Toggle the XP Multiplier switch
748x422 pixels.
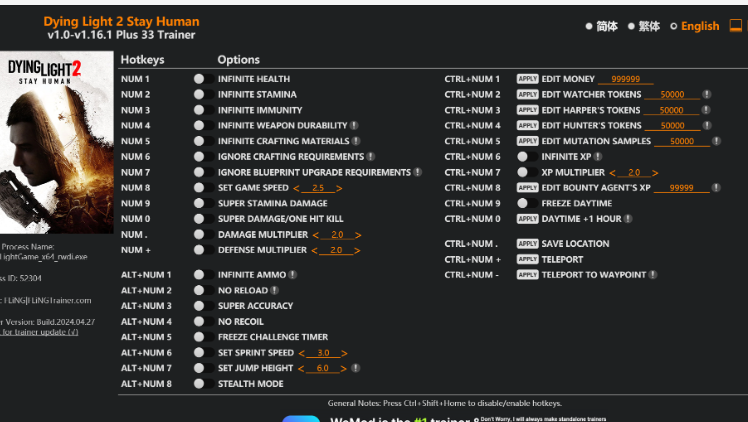coord(527,172)
